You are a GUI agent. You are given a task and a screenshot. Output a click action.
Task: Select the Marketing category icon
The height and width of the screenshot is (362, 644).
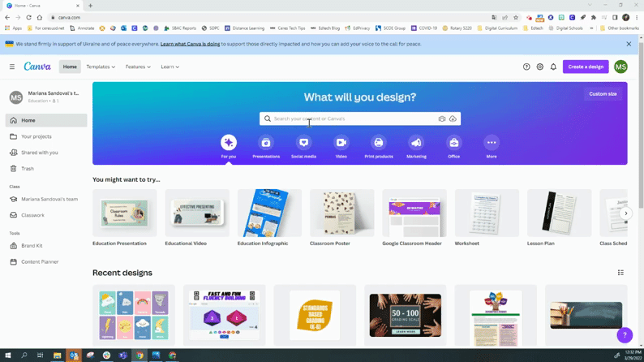point(416,143)
